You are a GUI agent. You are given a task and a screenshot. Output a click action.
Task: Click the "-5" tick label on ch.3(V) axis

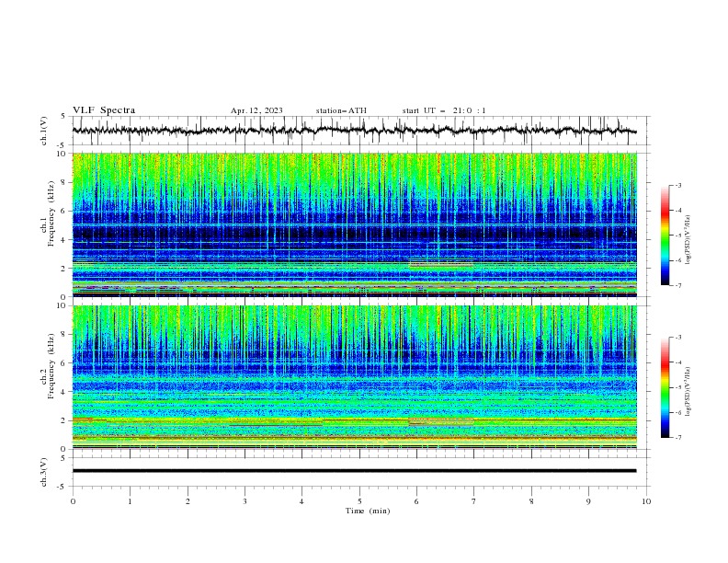(x=63, y=487)
